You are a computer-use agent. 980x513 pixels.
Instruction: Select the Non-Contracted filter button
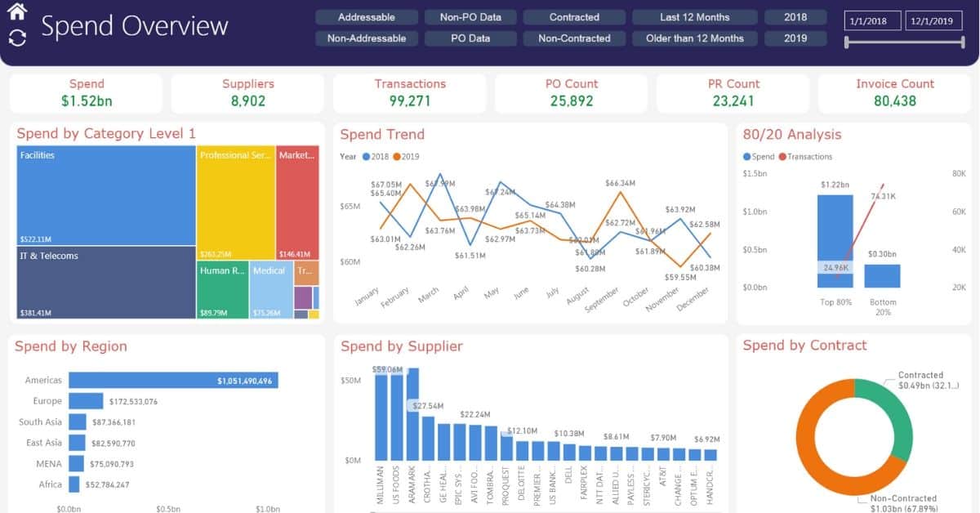tap(574, 38)
